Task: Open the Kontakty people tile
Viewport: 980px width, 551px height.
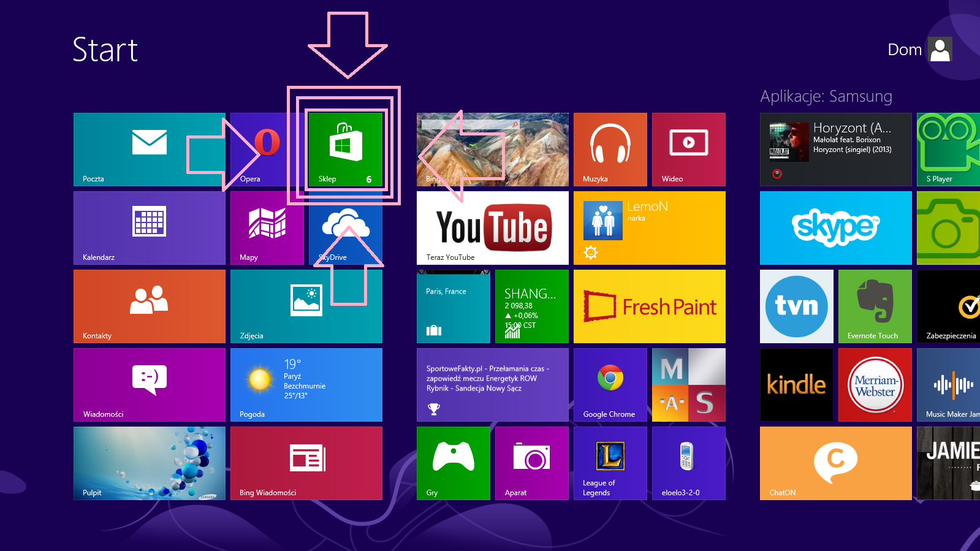Action: 149,306
